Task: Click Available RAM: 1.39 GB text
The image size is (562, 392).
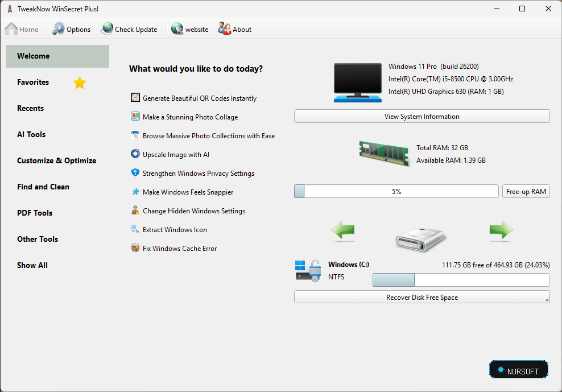Action: coord(451,160)
